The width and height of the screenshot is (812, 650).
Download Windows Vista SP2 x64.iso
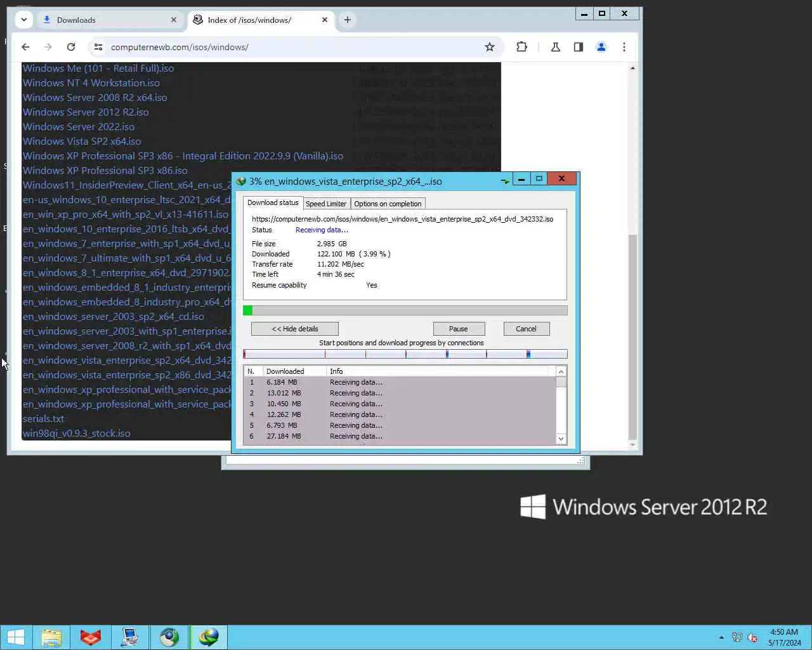click(82, 142)
